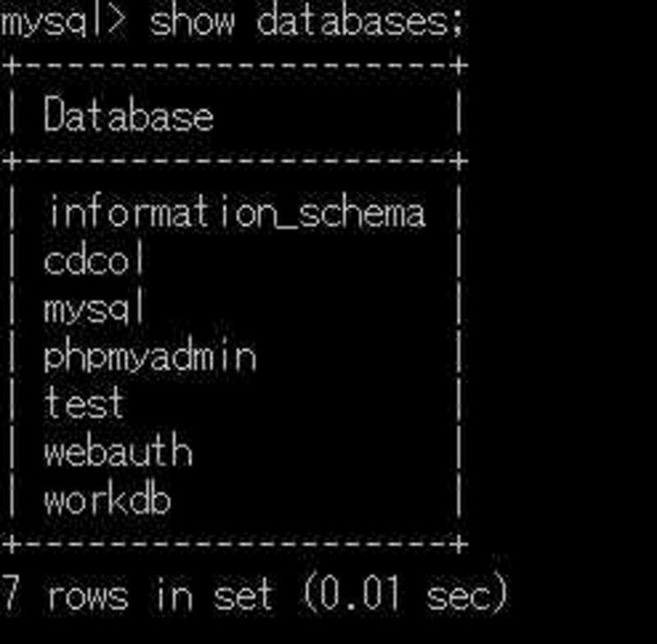657x644 pixels.
Task: Click the dashed separator below Database header
Action: 234,161
